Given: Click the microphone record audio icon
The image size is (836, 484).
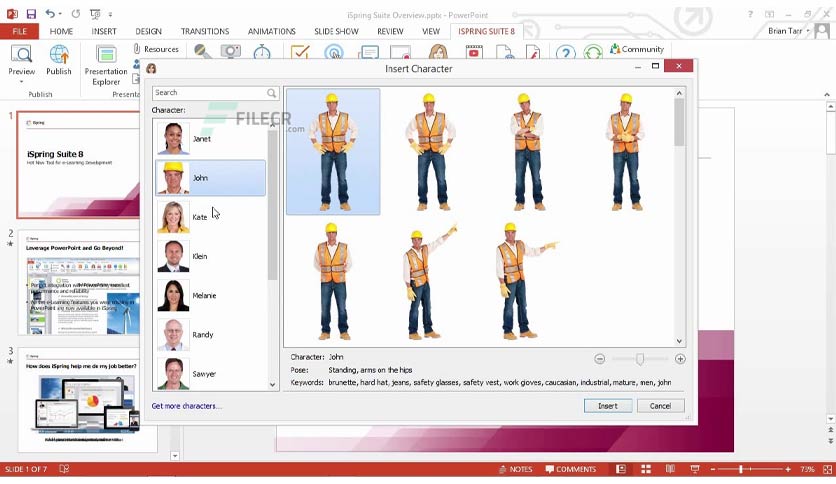Looking at the screenshot, I should click(x=202, y=52).
